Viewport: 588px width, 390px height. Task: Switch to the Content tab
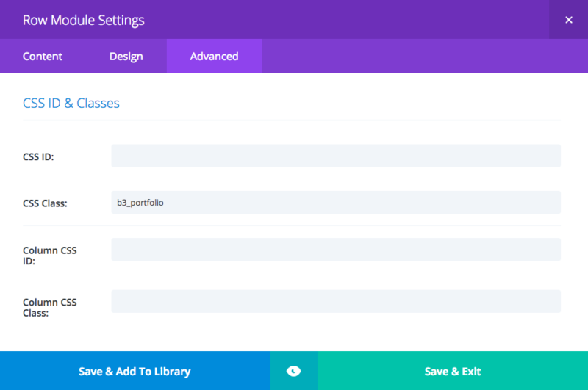[x=43, y=57]
